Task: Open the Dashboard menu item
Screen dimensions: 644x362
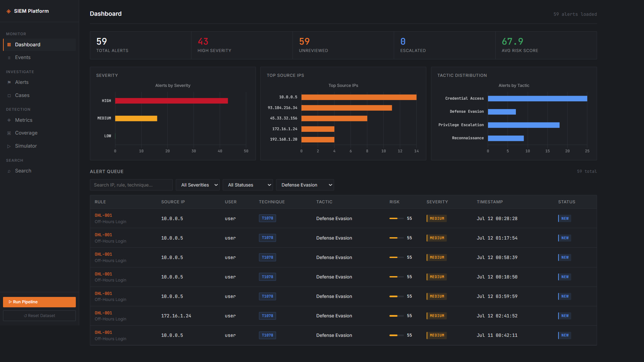Action: coord(39,45)
